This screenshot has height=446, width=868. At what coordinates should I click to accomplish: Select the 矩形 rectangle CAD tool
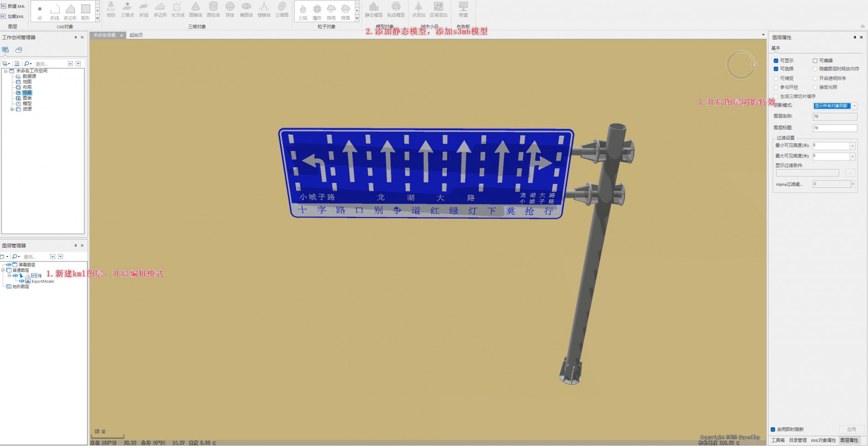pos(85,12)
